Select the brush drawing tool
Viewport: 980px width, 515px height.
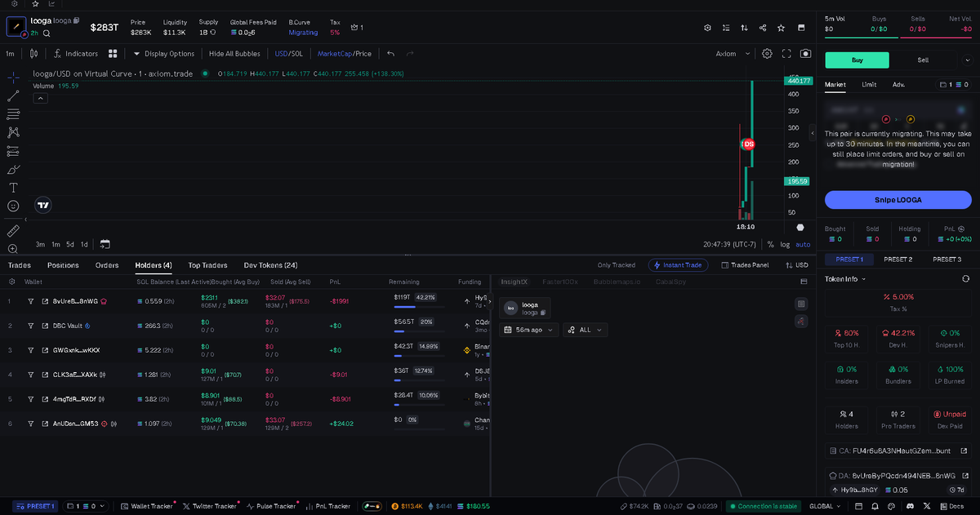click(x=13, y=170)
